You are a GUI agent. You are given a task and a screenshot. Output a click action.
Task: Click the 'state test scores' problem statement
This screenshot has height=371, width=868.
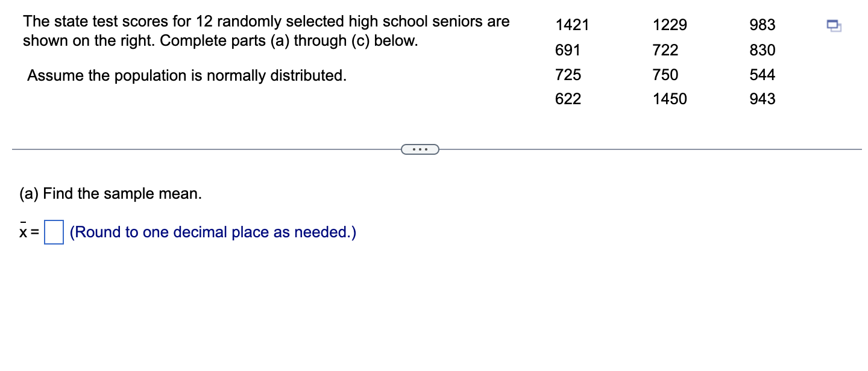pos(266,31)
